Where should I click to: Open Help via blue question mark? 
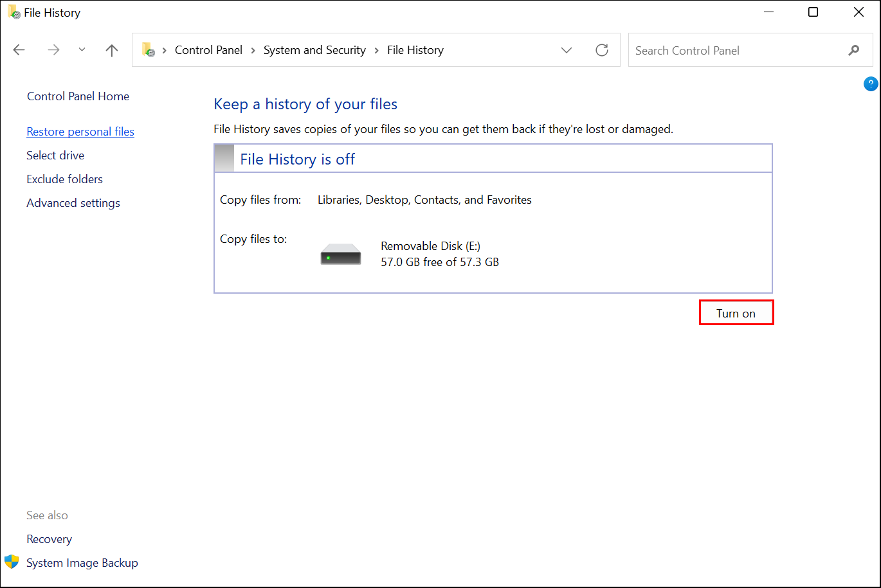coord(870,84)
